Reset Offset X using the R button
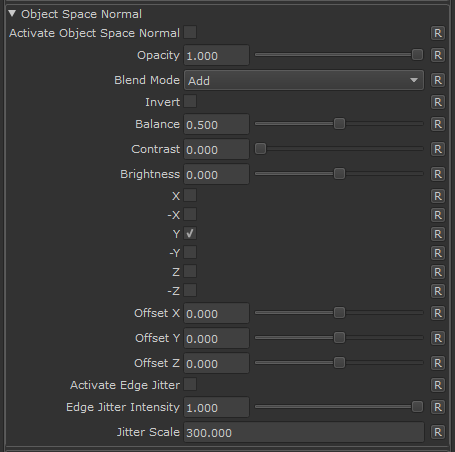Viewport: 455px width, 452px height. 438,313
